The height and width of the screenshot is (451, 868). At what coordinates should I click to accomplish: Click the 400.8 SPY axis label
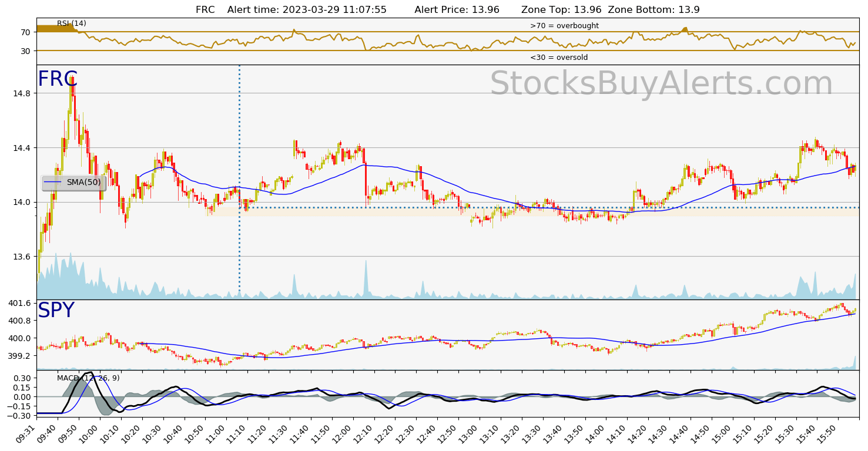pos(19,321)
